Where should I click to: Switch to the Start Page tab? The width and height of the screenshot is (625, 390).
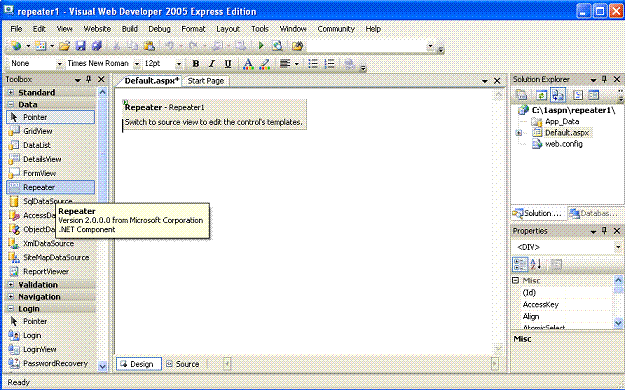click(x=206, y=81)
